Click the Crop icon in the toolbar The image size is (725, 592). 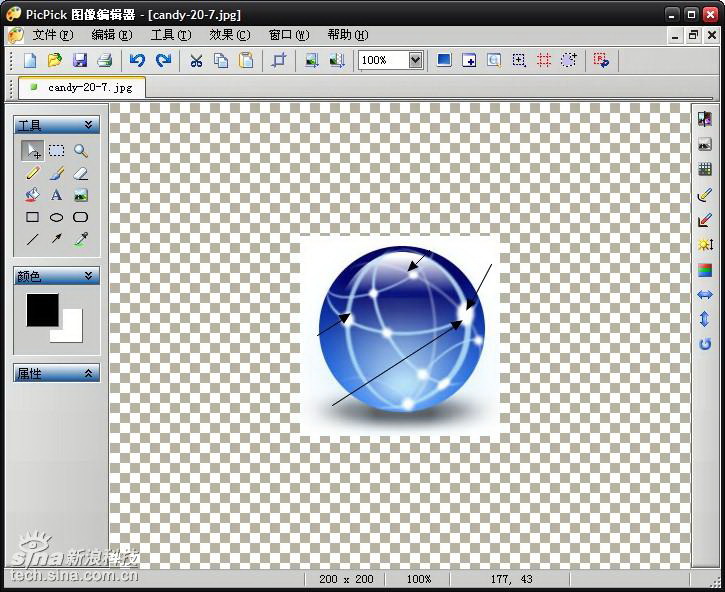coord(279,60)
